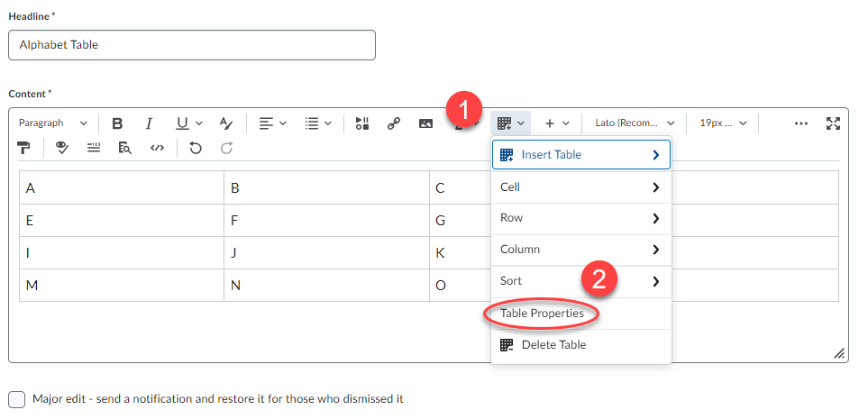Screen dimensions: 868x419
Task: Click the Insert Image icon
Action: point(425,123)
